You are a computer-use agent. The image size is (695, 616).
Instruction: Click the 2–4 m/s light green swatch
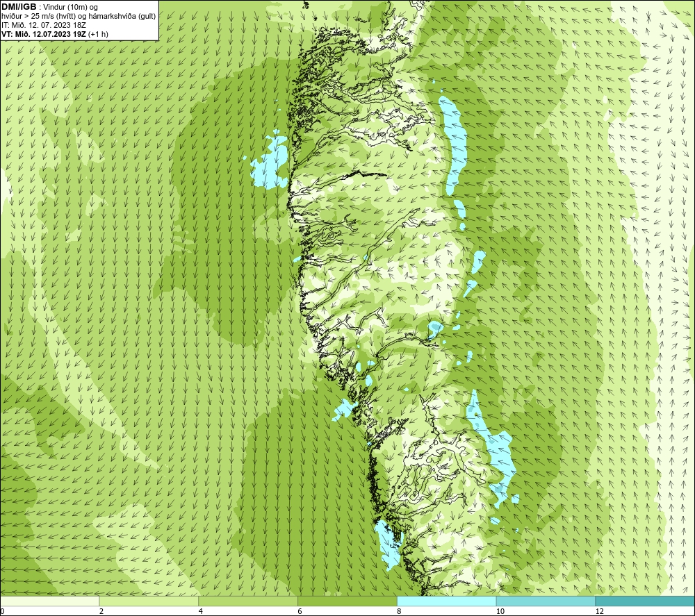149,601
